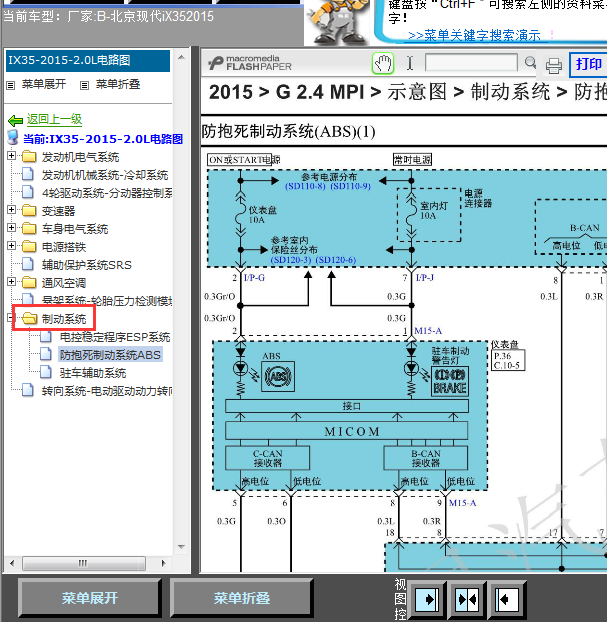Expand the 车身电气系统 folder node
The height and width of the screenshot is (622, 607).
pyautogui.click(x=12, y=228)
